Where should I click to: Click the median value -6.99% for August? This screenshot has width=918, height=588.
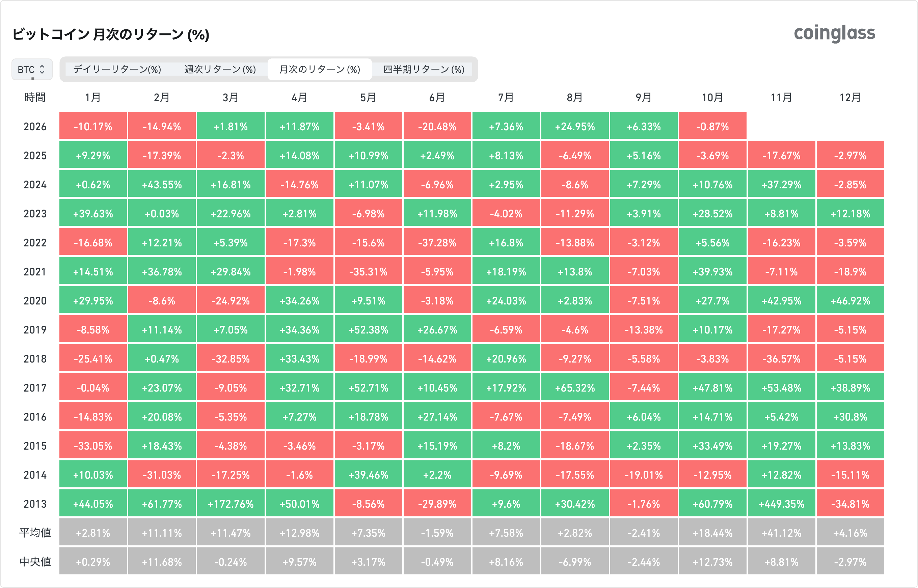[x=575, y=561]
